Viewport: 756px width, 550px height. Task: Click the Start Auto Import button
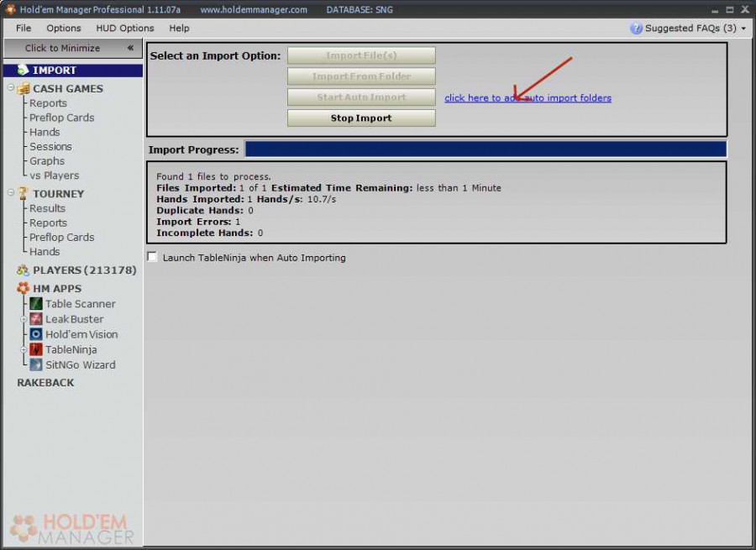361,97
